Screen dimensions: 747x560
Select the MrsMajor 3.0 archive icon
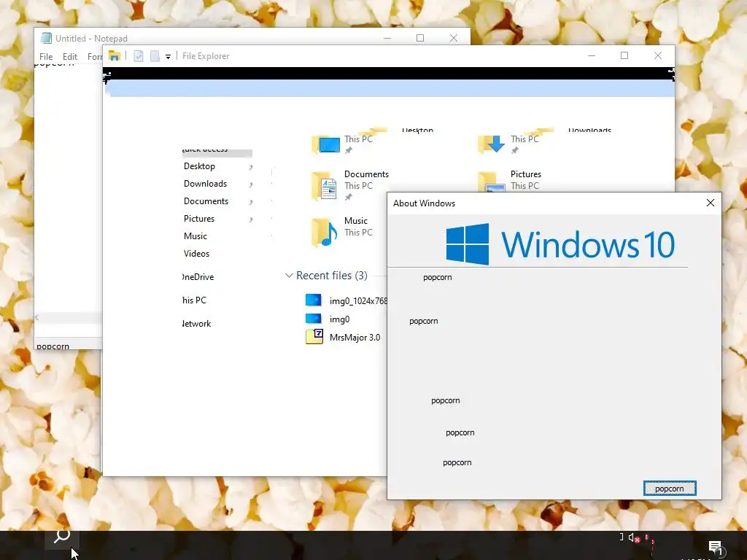pos(314,336)
